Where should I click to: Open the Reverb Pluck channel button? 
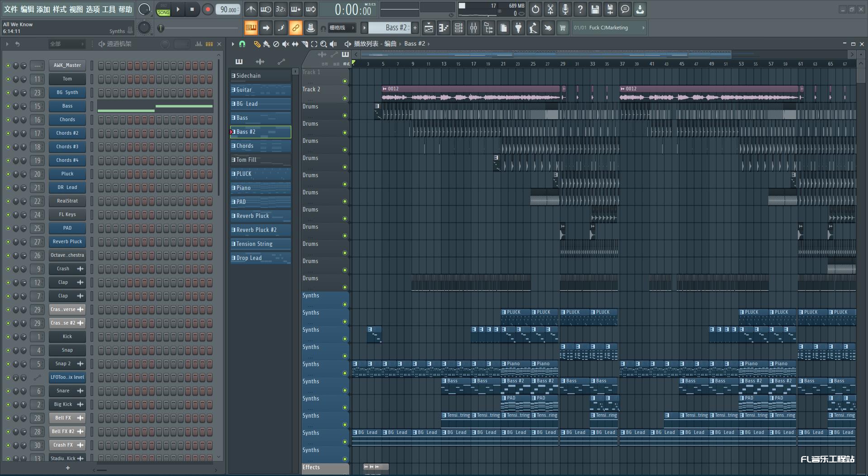click(67, 242)
